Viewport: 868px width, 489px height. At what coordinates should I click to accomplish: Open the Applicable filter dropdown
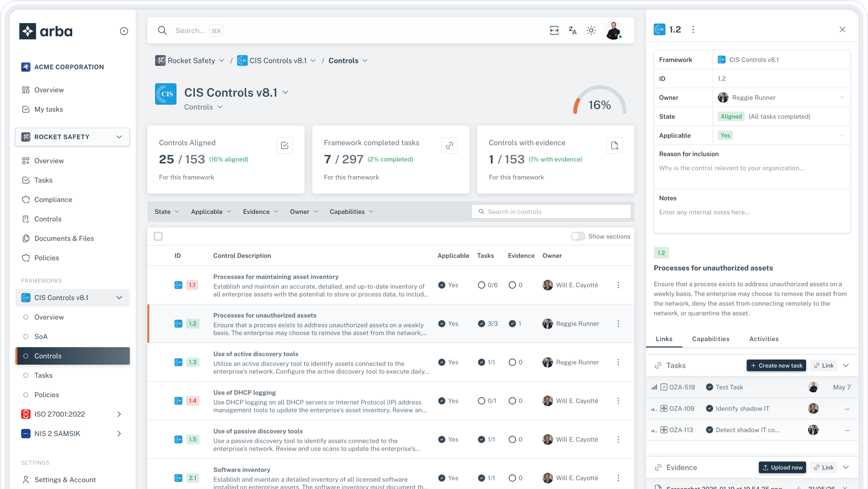211,212
